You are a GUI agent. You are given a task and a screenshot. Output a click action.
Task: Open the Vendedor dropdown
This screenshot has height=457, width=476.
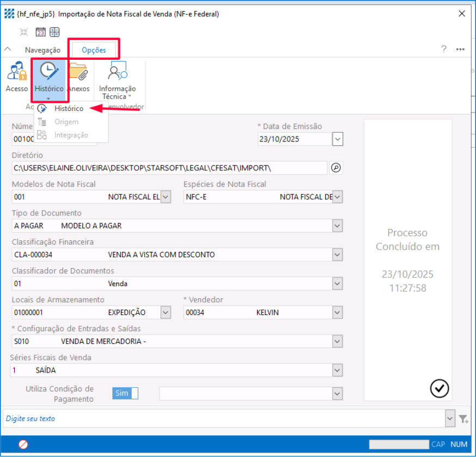[338, 312]
